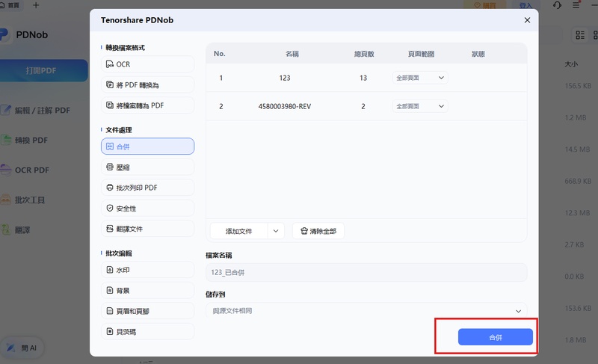Open 翻譯 in main window sidebar
The image size is (598, 364).
point(16,229)
